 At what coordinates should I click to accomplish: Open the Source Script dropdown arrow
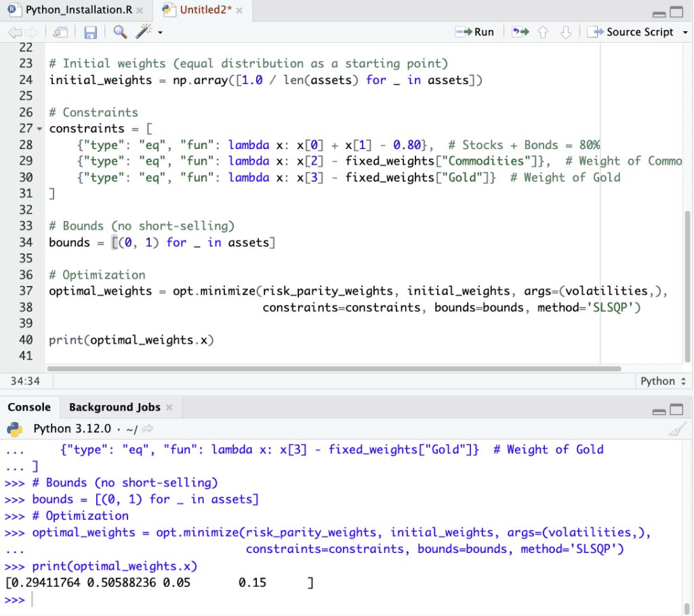point(685,32)
